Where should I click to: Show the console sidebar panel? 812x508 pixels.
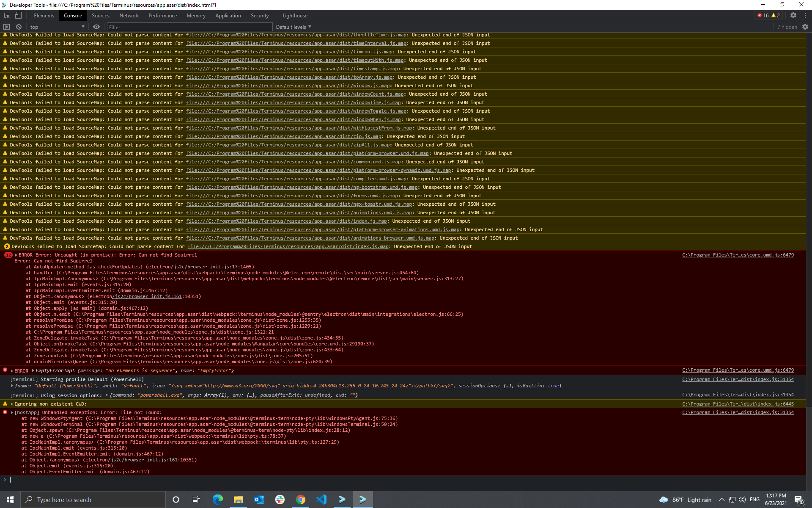pos(7,27)
